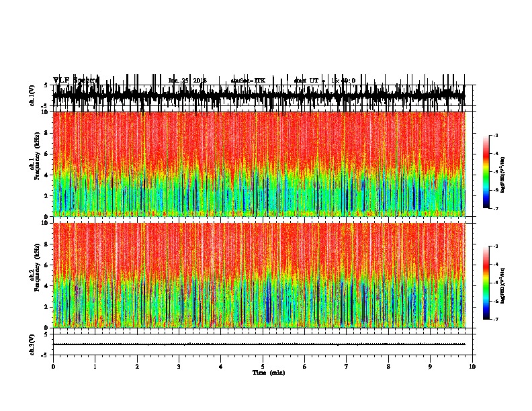Click the ch.3 flat waveform trace
This screenshot has height=411, width=532.
[x=259, y=345]
